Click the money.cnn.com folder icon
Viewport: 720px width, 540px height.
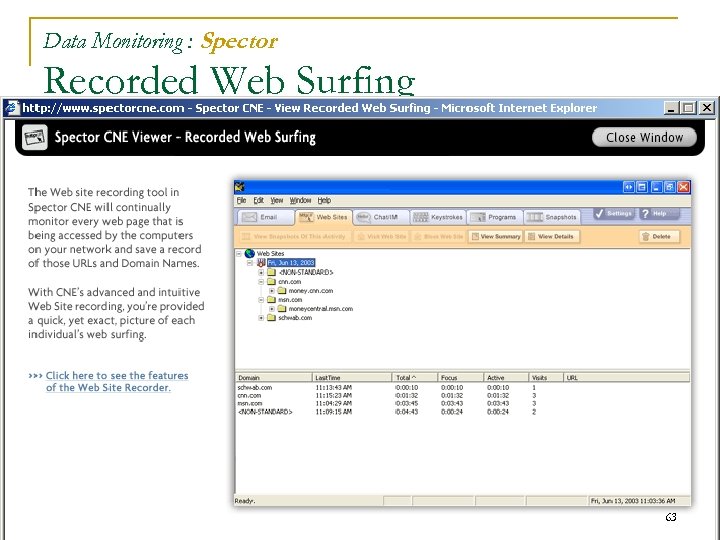pos(282,291)
